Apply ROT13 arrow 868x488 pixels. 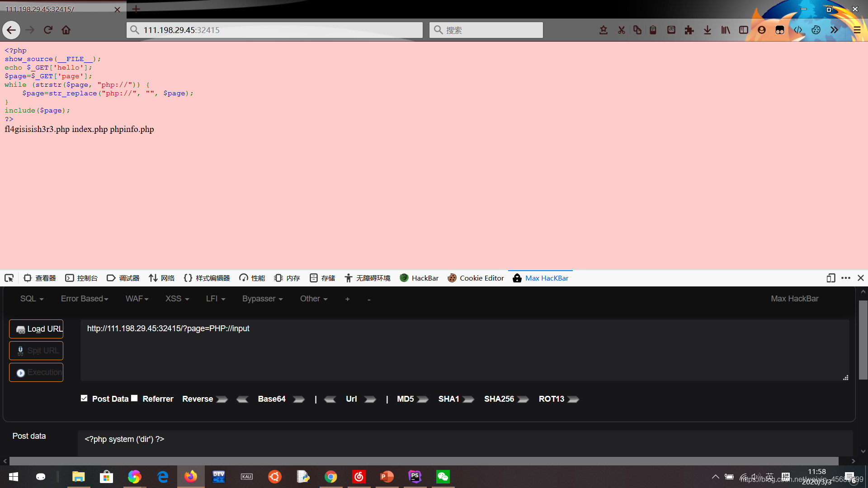pyautogui.click(x=573, y=399)
